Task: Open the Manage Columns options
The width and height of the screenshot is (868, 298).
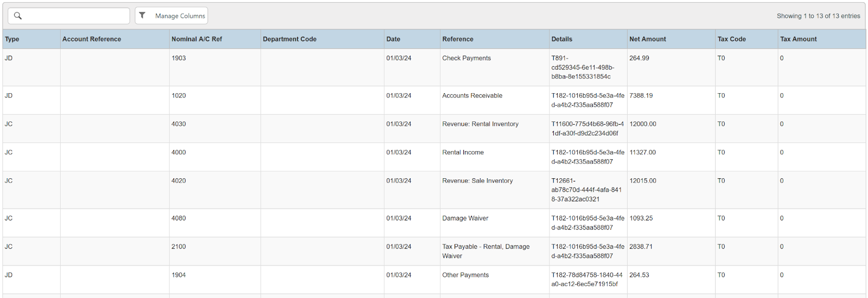Action: [180, 16]
